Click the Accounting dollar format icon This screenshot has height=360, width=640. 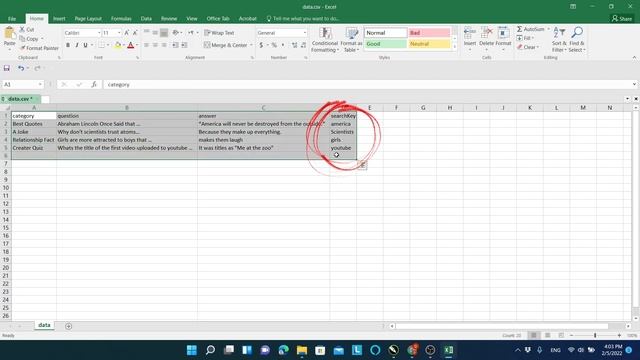tap(261, 45)
